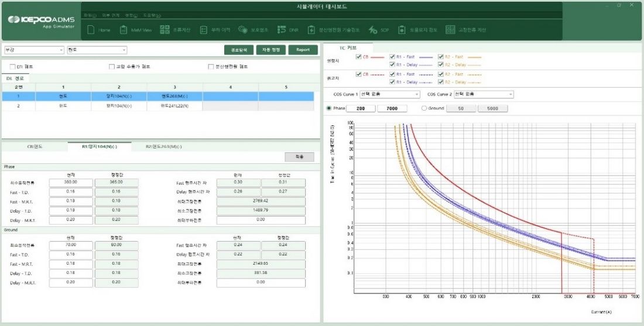Open the Home toolbar icon
Viewport: 644px width, 326px height.
tap(91, 30)
